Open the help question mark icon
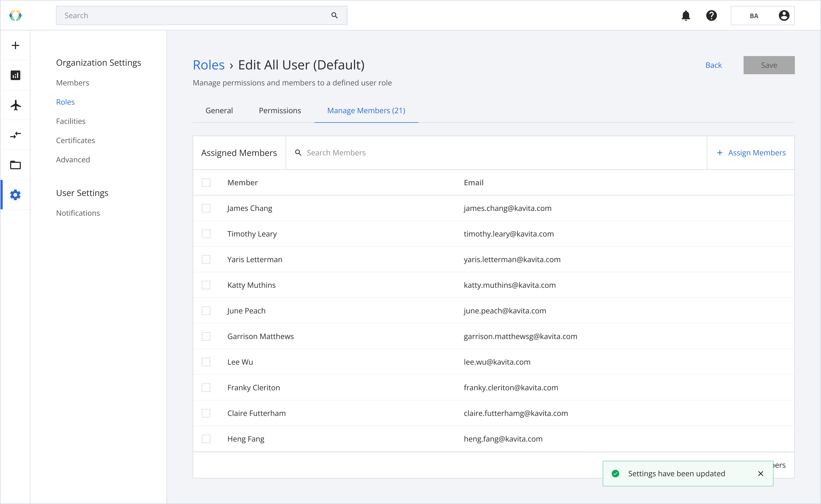 [711, 16]
